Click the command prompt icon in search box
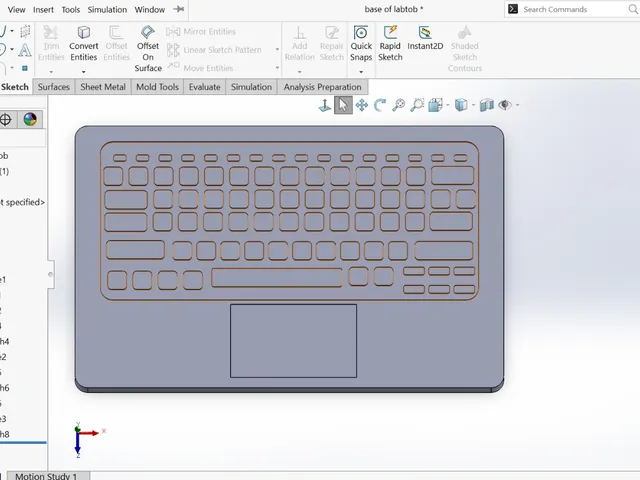This screenshot has height=480, width=640. (513, 9)
